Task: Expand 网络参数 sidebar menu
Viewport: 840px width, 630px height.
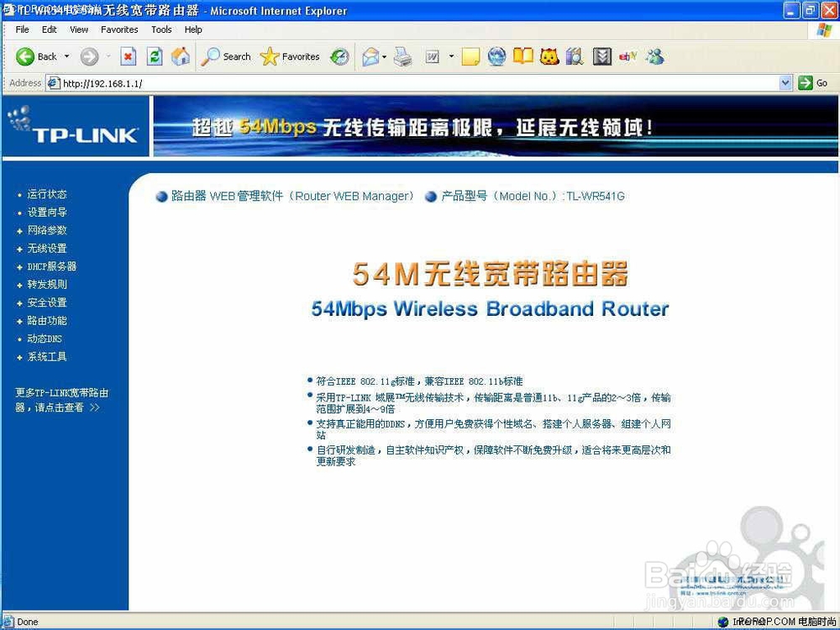Action: tap(47, 230)
